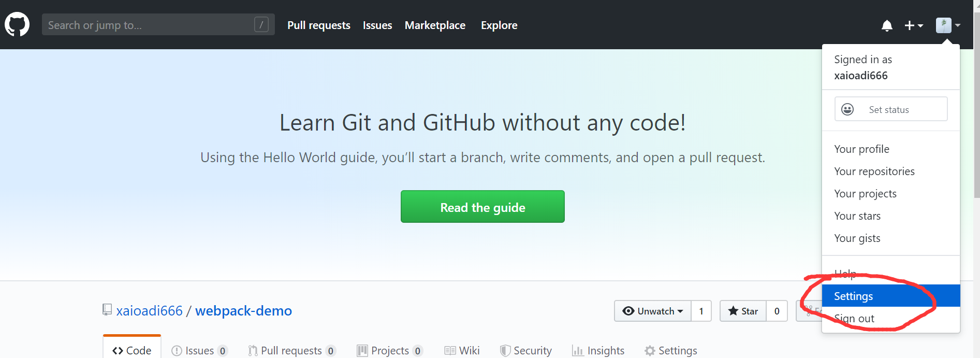The image size is (980, 358).
Task: Choose Your gists from the dropdown
Action: (890, 238)
